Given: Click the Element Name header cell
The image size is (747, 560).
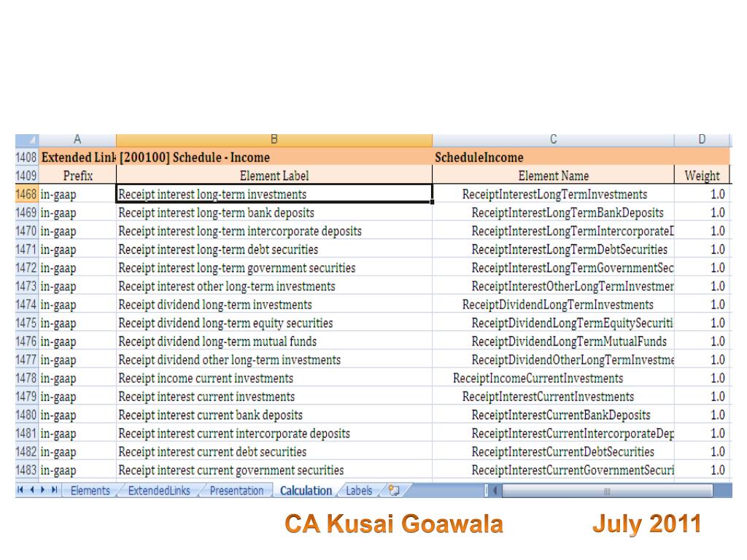Looking at the screenshot, I should coord(553,176).
